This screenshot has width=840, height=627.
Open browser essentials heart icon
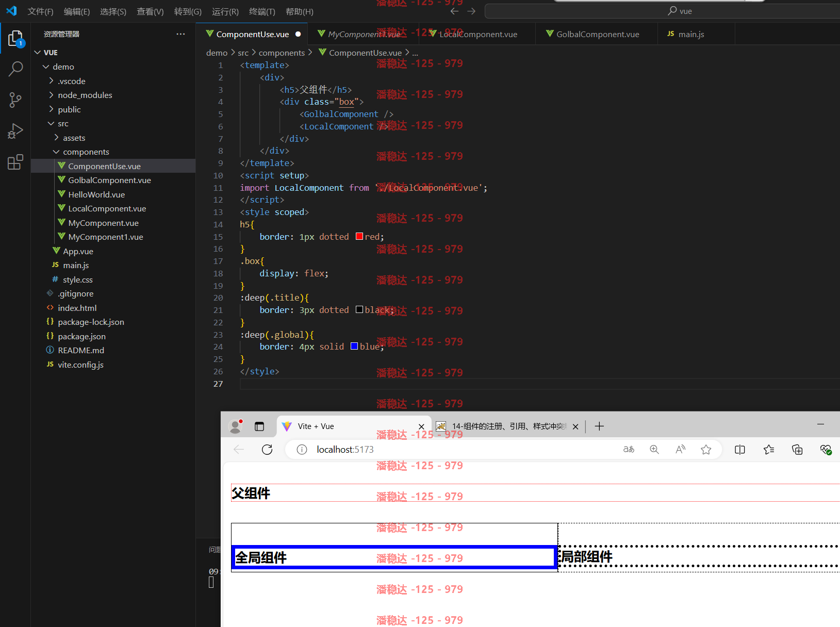click(x=826, y=450)
